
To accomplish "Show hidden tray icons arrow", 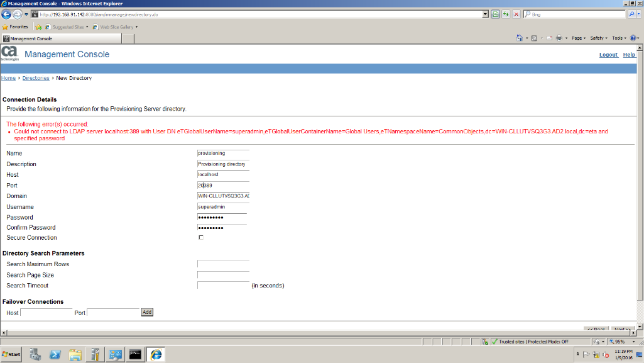I will (577, 354).
